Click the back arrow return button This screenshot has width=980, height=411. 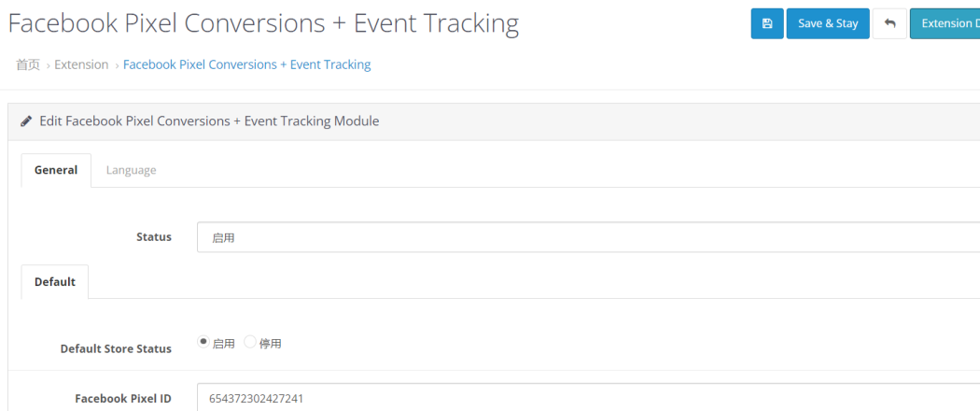coord(889,23)
